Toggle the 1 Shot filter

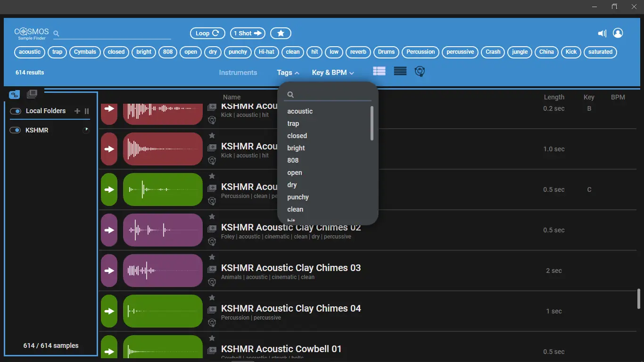(248, 33)
